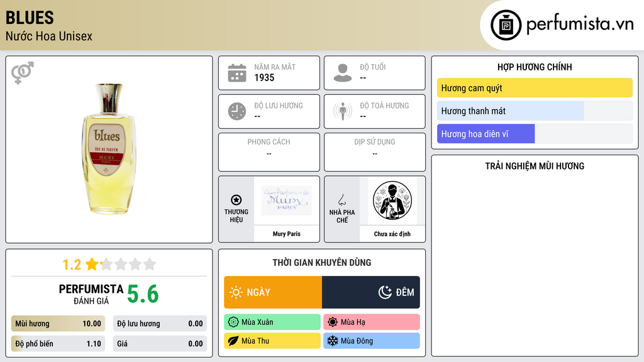Open the Blues perfume bottle image

[109, 149]
